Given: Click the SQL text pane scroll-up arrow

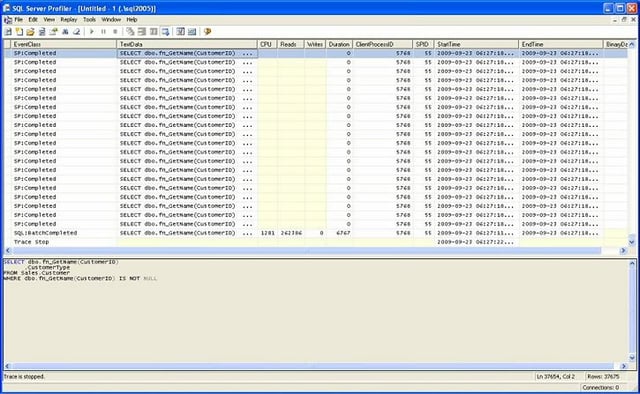Looking at the screenshot, I should (632, 263).
